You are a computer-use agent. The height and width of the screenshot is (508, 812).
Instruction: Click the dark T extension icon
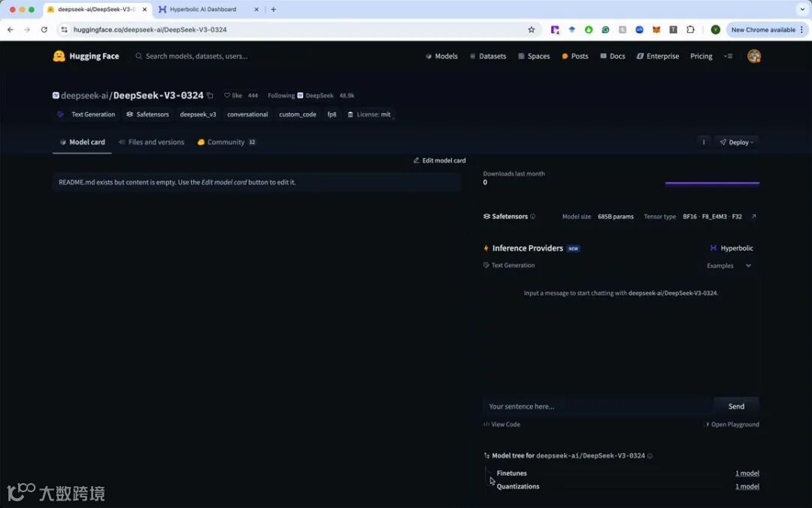click(x=673, y=29)
